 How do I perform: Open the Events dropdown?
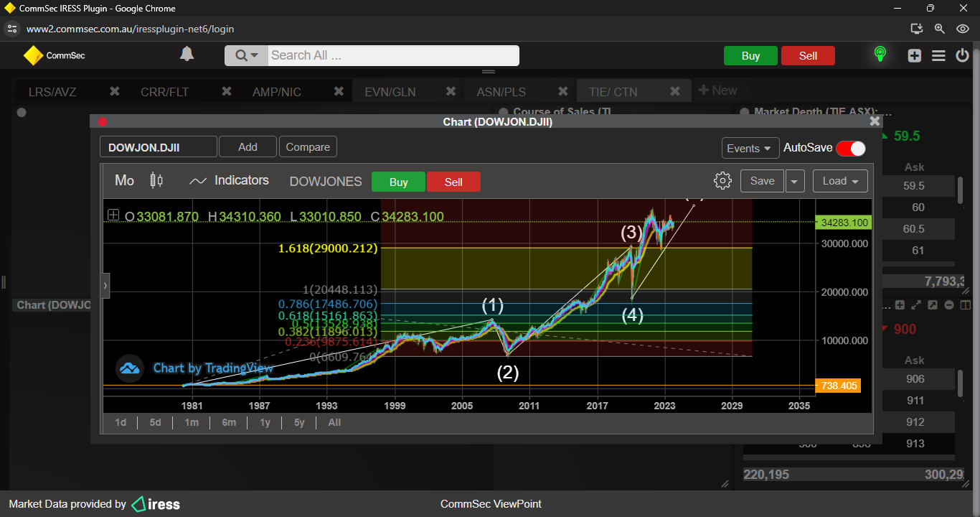click(x=750, y=148)
